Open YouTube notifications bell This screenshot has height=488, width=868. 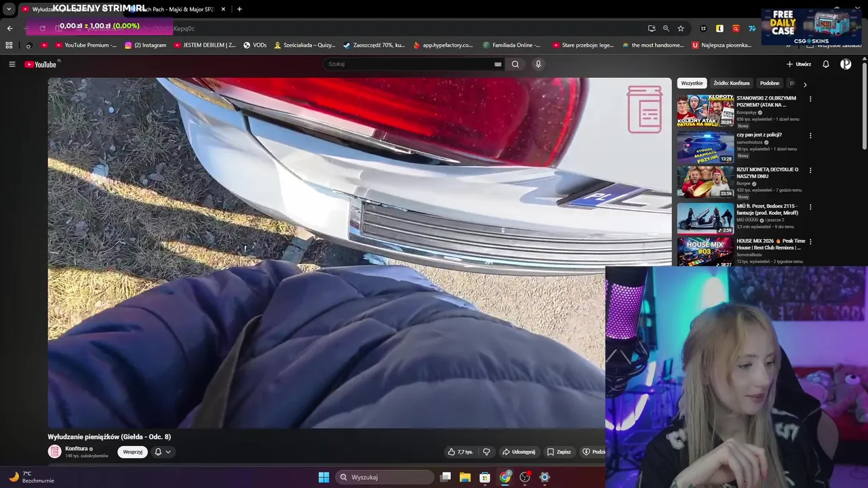click(x=826, y=64)
